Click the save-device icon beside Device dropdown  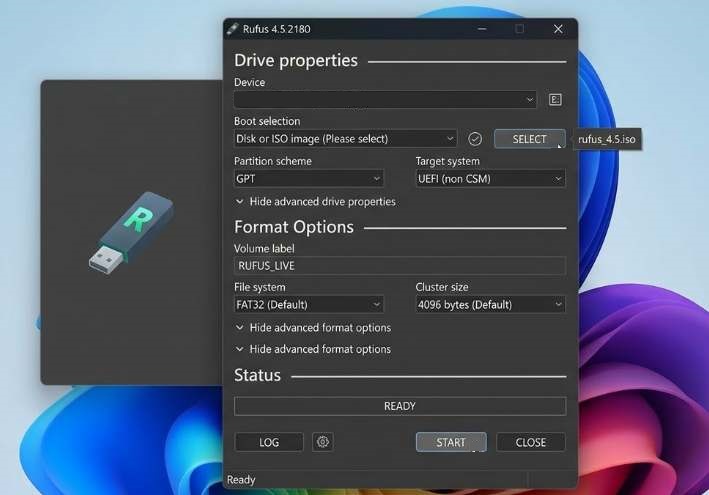pos(555,100)
